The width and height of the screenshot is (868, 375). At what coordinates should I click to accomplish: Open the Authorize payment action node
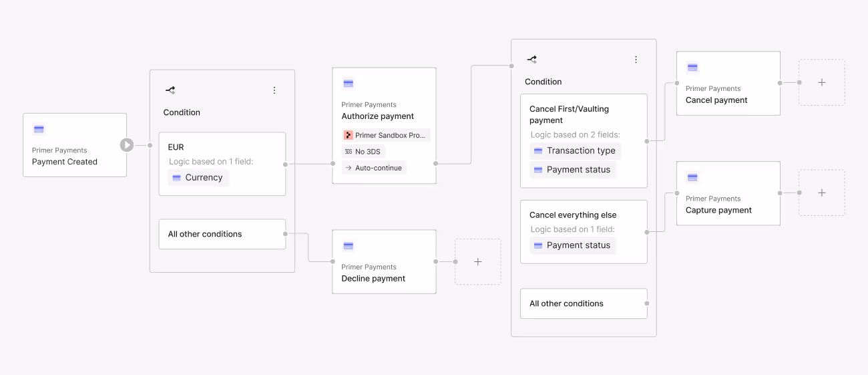tap(384, 126)
